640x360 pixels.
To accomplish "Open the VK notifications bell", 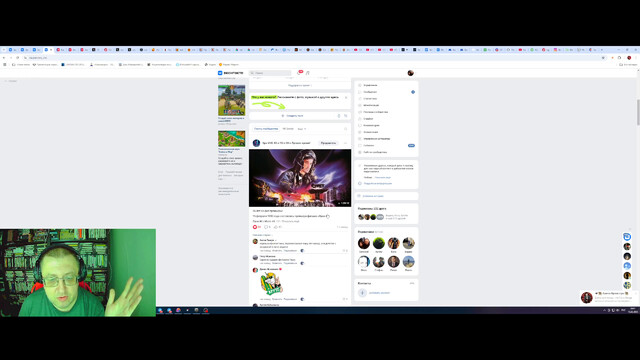I will point(299,73).
